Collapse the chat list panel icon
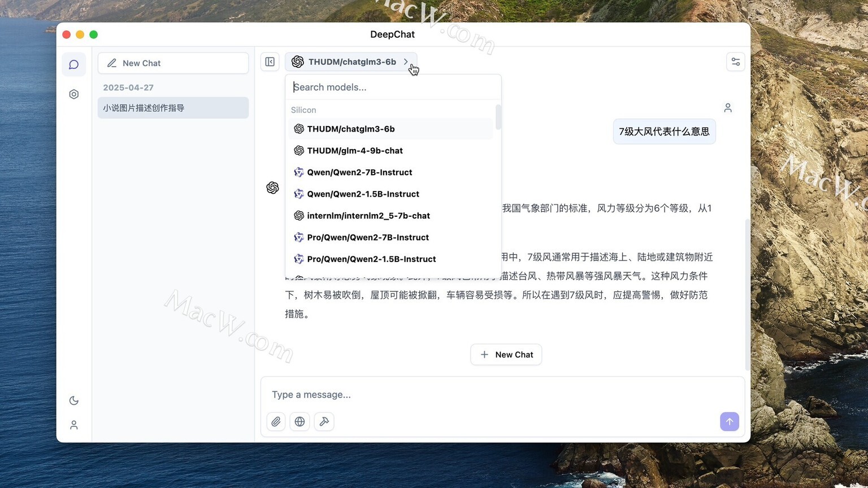 [x=270, y=62]
